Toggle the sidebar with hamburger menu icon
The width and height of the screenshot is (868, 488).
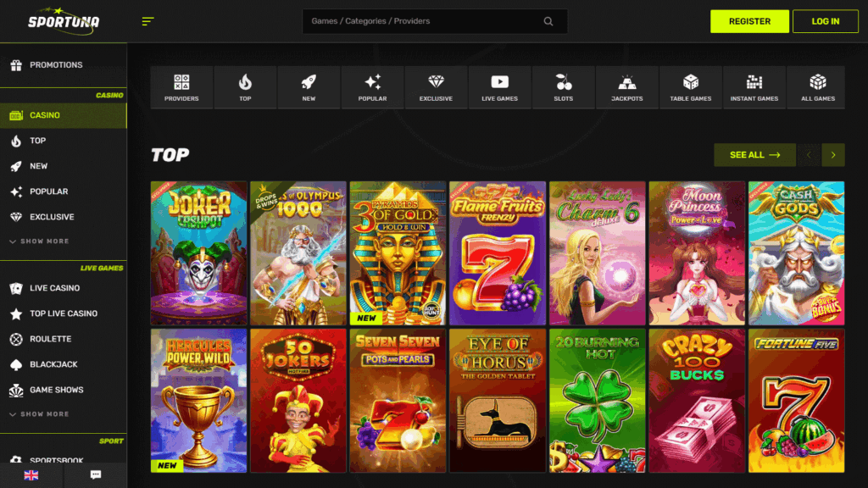[x=148, y=21]
